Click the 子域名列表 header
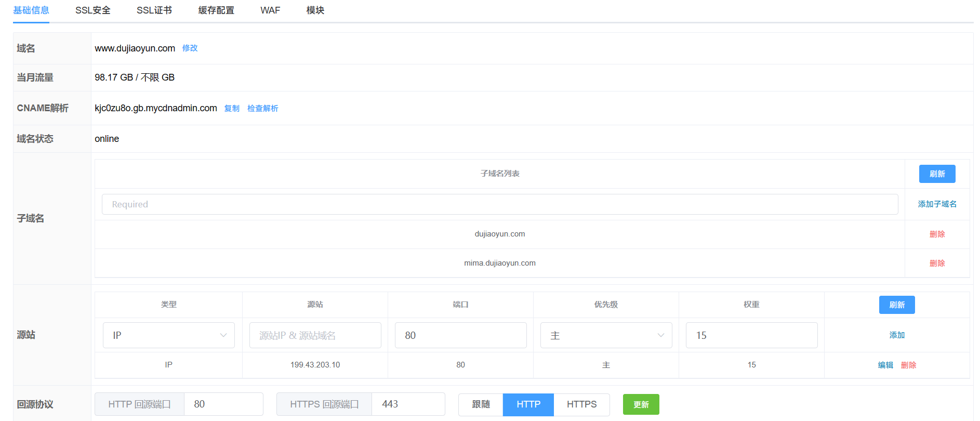The image size is (980, 421). 500,174
